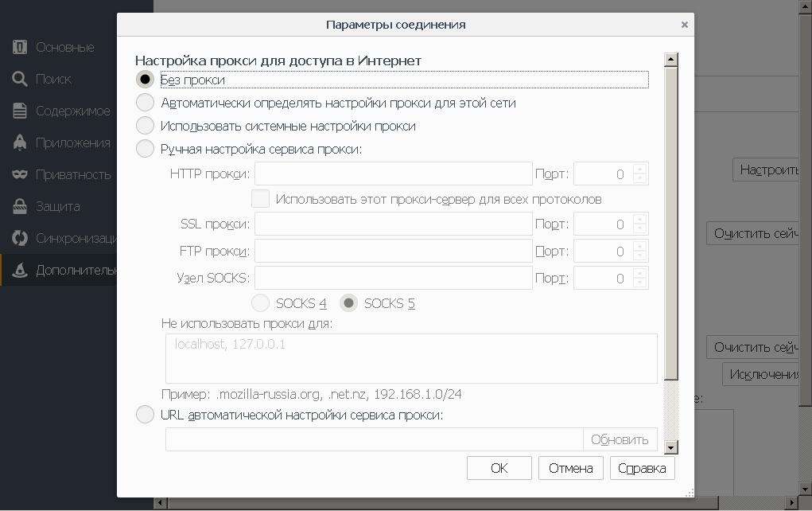
Task: Open the Содержимое document icon
Action: click(x=20, y=111)
